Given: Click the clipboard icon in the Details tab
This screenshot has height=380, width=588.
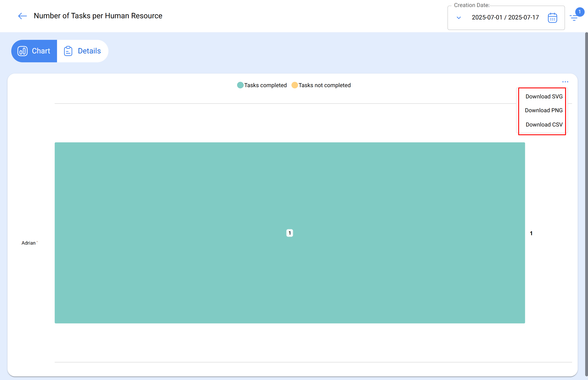Looking at the screenshot, I should click(68, 51).
